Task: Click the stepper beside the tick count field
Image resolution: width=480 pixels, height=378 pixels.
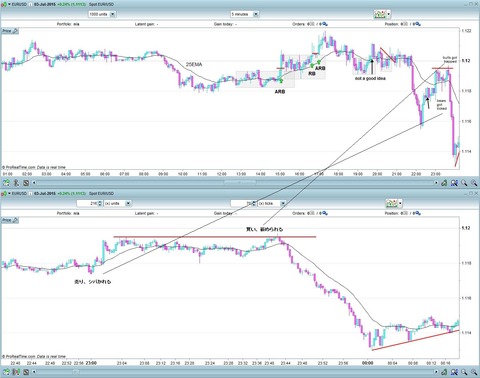Action: tap(254, 203)
